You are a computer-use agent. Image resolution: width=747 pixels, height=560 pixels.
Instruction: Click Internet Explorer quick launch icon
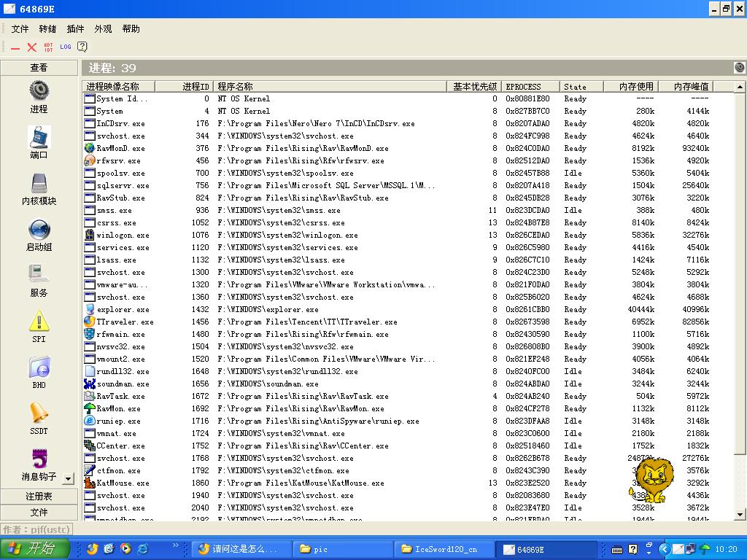pos(143,548)
